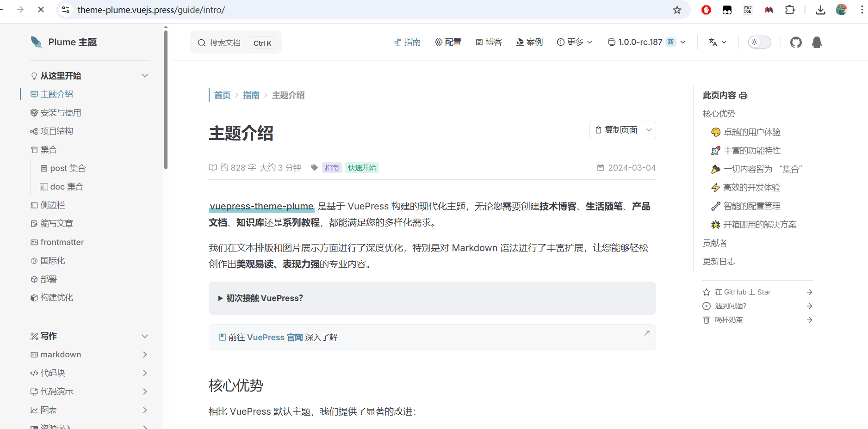Open the version 1.0.0-rc.187 dropdown
Image resolution: width=868 pixels, height=429 pixels.
[646, 42]
